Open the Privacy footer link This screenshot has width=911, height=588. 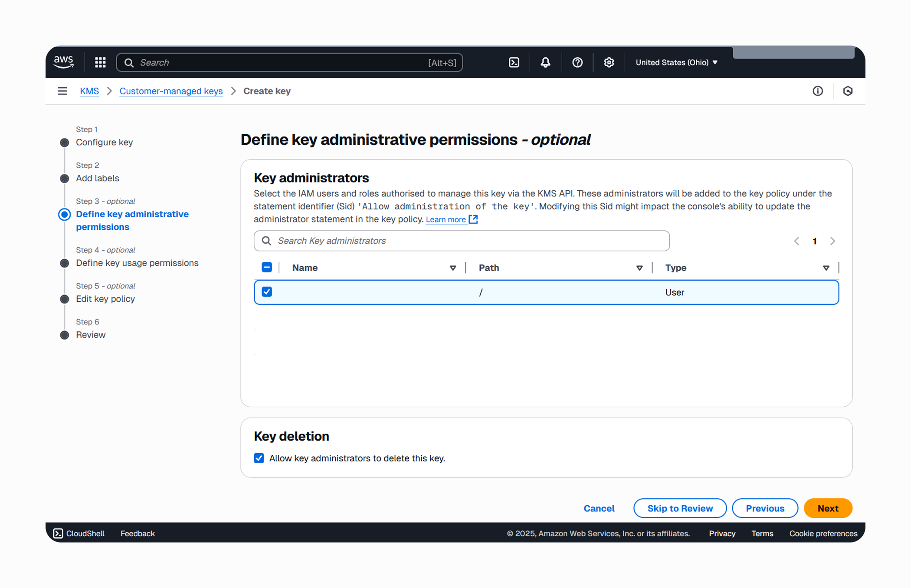coord(722,533)
